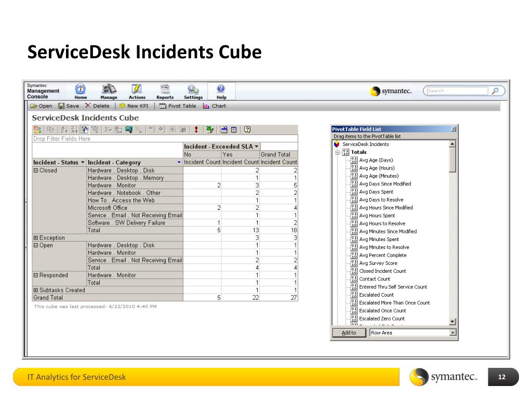Export pivot to Excel icon
This screenshot has height=399, width=532.
[210, 129]
